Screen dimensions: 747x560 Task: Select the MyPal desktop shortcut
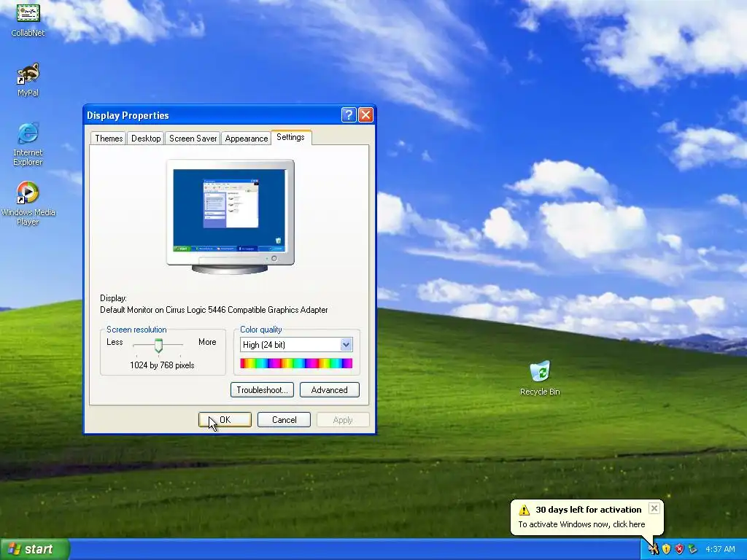28,80
